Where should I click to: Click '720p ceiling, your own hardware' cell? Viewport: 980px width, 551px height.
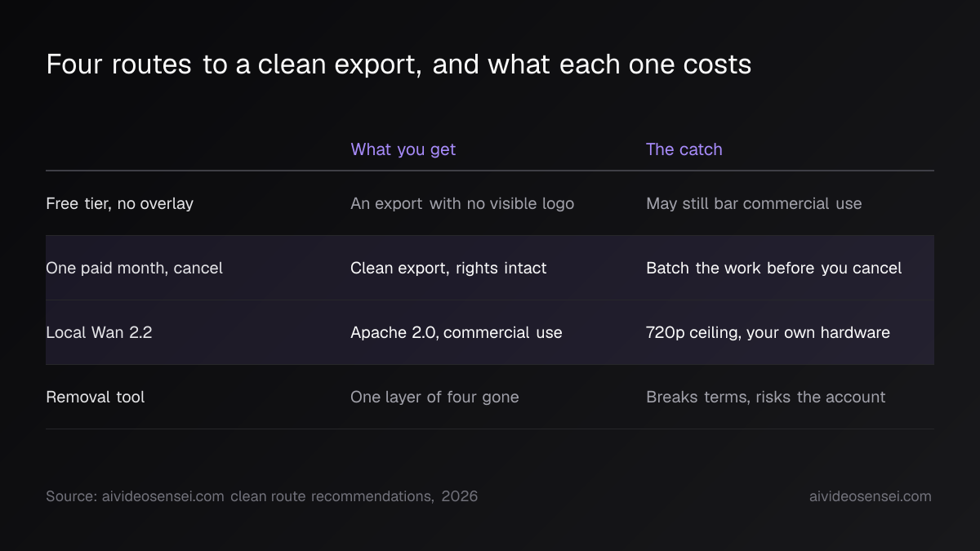(768, 332)
